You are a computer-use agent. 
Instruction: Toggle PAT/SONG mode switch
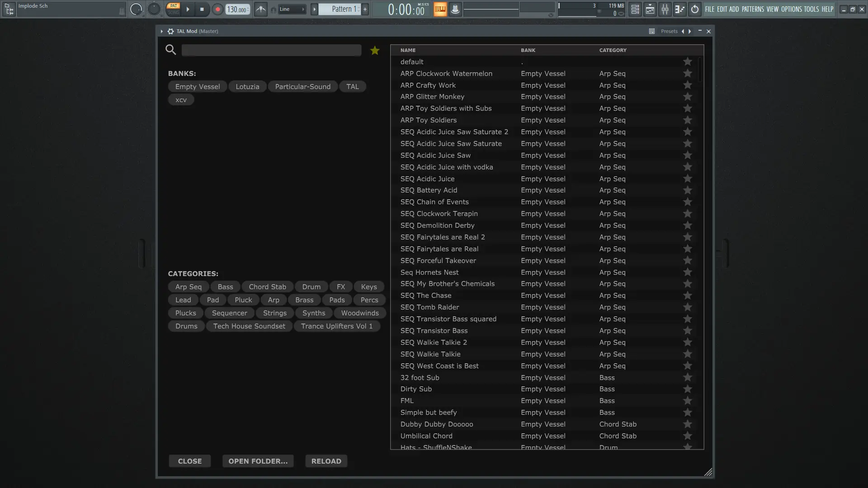(x=174, y=9)
